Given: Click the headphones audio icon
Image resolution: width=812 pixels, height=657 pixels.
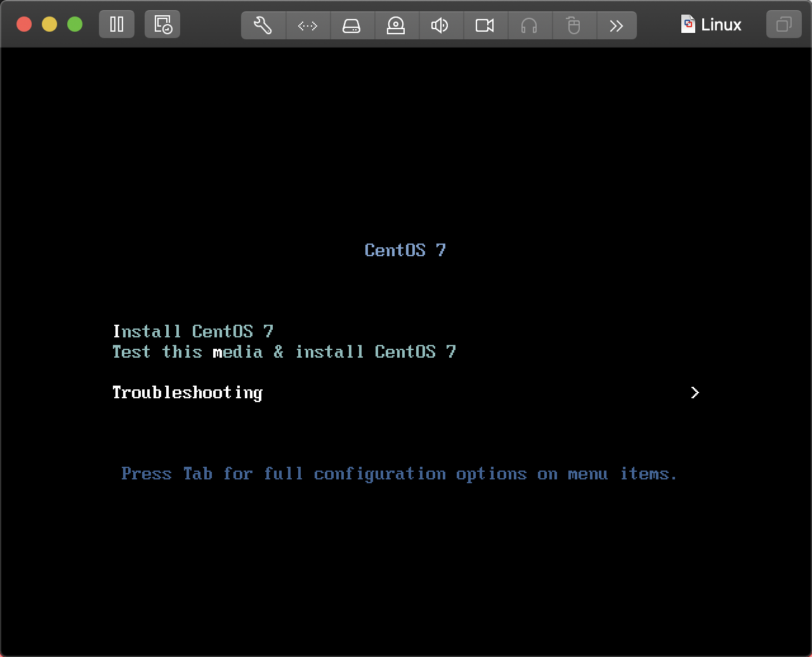Looking at the screenshot, I should tap(529, 25).
